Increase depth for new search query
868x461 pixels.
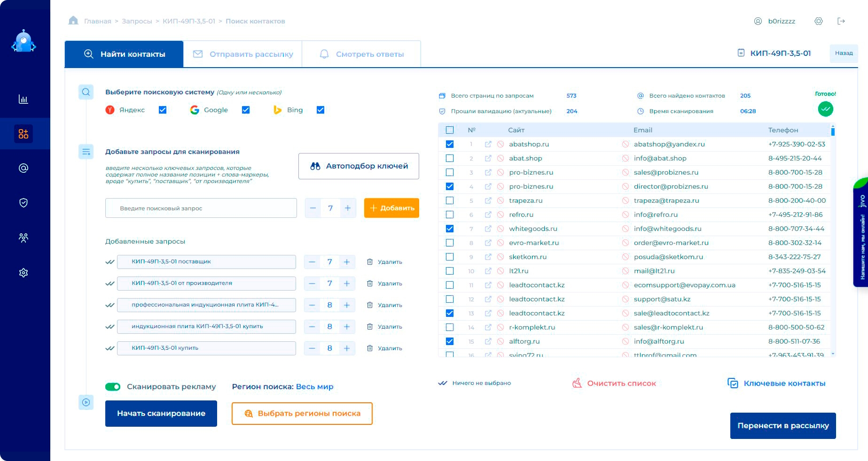click(x=347, y=208)
